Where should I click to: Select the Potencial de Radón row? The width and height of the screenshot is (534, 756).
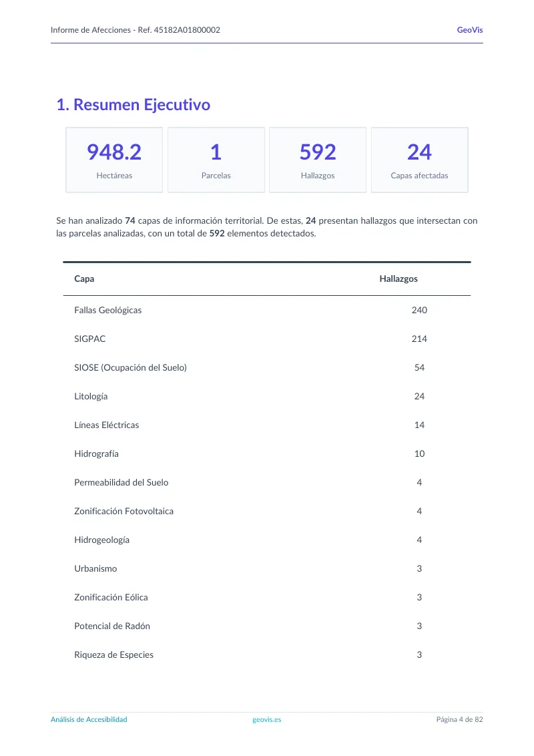pyautogui.click(x=267, y=626)
